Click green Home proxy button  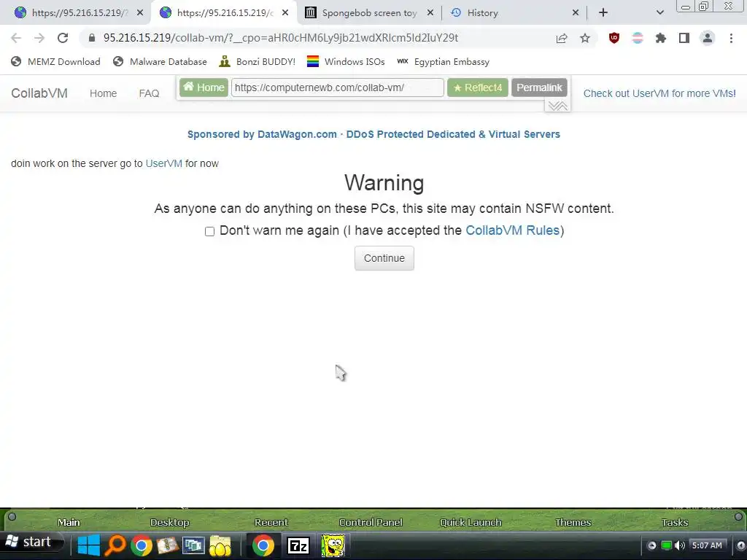(204, 87)
